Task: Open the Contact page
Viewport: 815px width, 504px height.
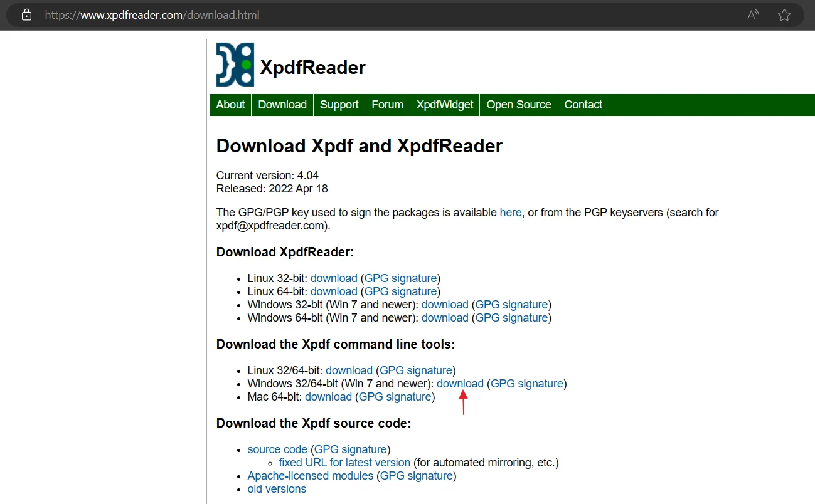Action: pos(582,105)
